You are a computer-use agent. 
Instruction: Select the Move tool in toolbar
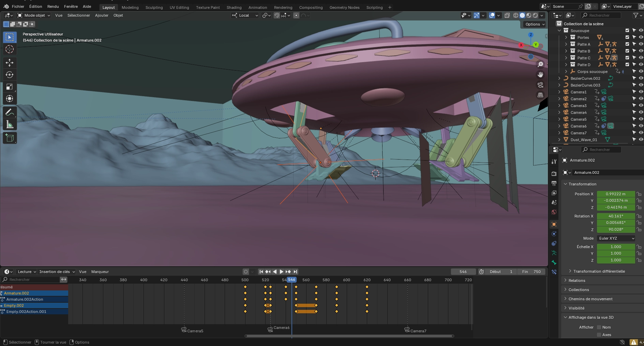click(x=10, y=62)
